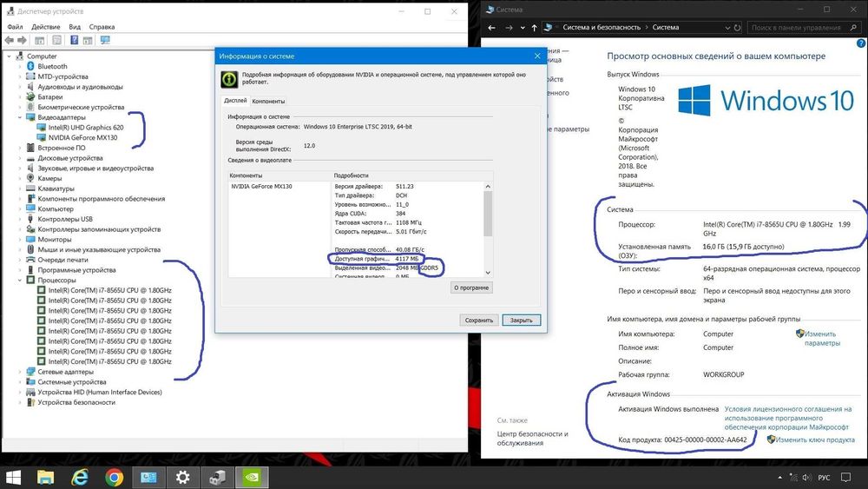Switch to NVIDIA Control Panel taskbar icon

252,478
